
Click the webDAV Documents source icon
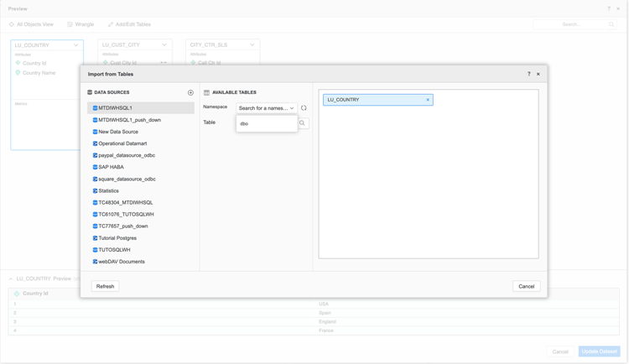(x=95, y=262)
